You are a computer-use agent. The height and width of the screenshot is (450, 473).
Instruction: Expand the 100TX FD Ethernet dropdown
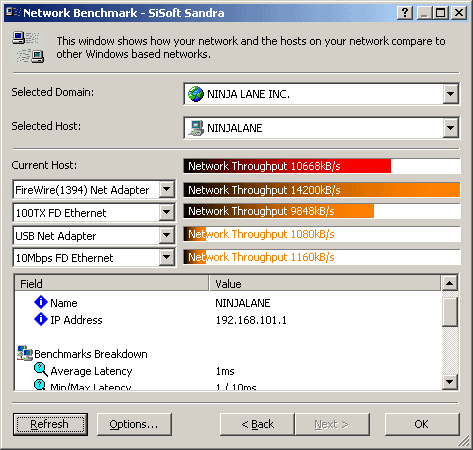(166, 212)
